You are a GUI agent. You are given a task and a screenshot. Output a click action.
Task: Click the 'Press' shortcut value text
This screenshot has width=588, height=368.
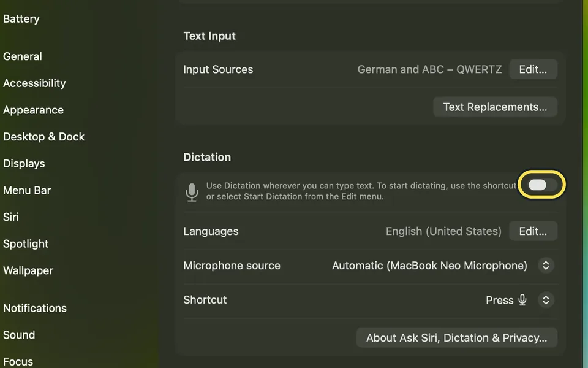click(500, 300)
